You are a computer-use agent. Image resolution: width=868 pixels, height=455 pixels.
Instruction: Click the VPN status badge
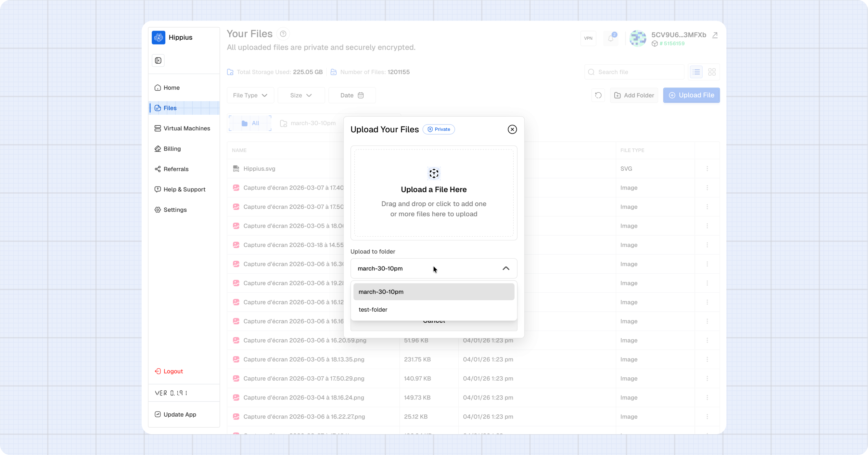pyautogui.click(x=588, y=38)
